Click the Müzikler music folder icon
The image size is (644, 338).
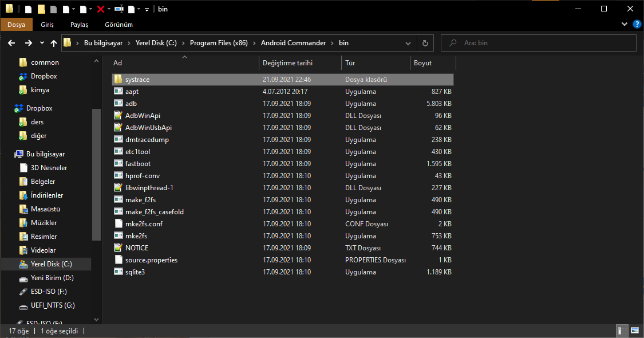(x=23, y=223)
